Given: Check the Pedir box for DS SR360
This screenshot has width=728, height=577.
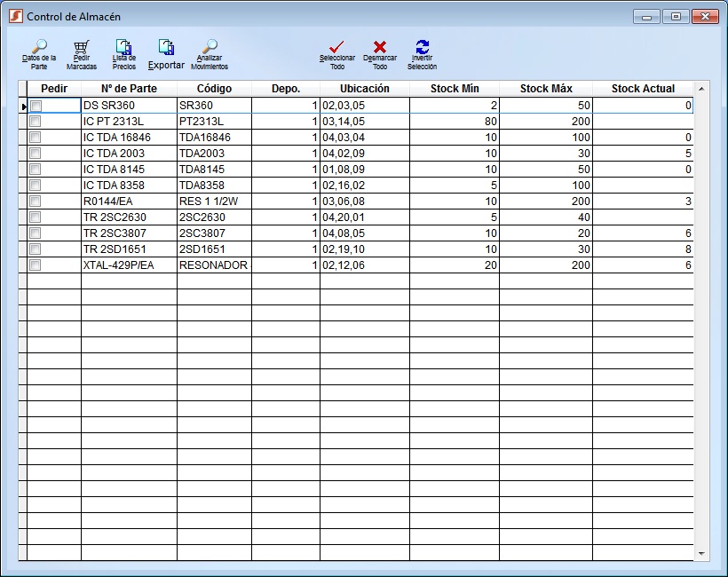Looking at the screenshot, I should (34, 105).
